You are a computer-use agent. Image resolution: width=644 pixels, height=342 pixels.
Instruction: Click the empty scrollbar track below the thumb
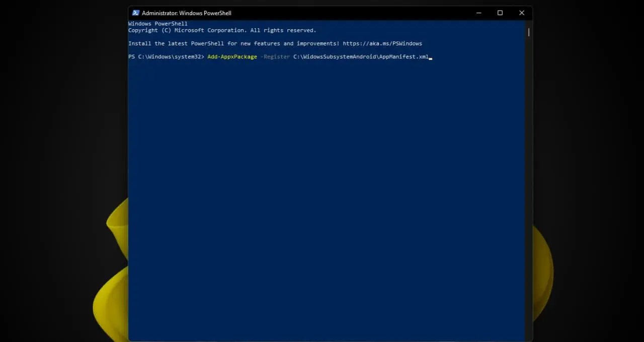[529, 186]
